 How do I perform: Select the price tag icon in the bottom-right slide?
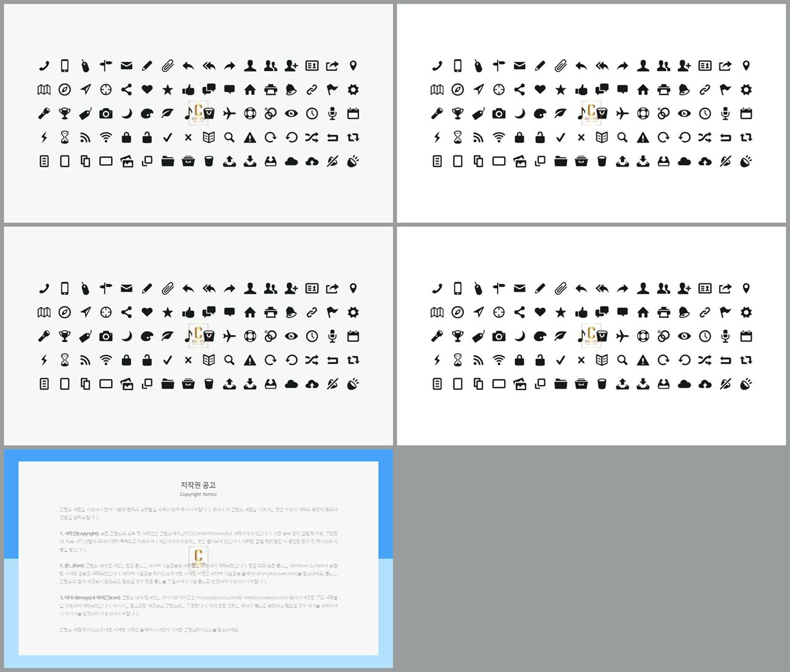point(478,336)
